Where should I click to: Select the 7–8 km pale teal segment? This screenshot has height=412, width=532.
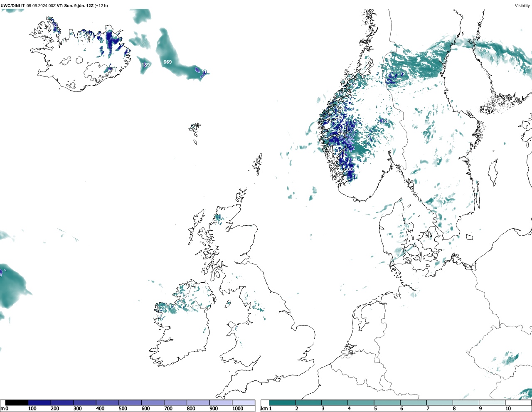click(440, 403)
